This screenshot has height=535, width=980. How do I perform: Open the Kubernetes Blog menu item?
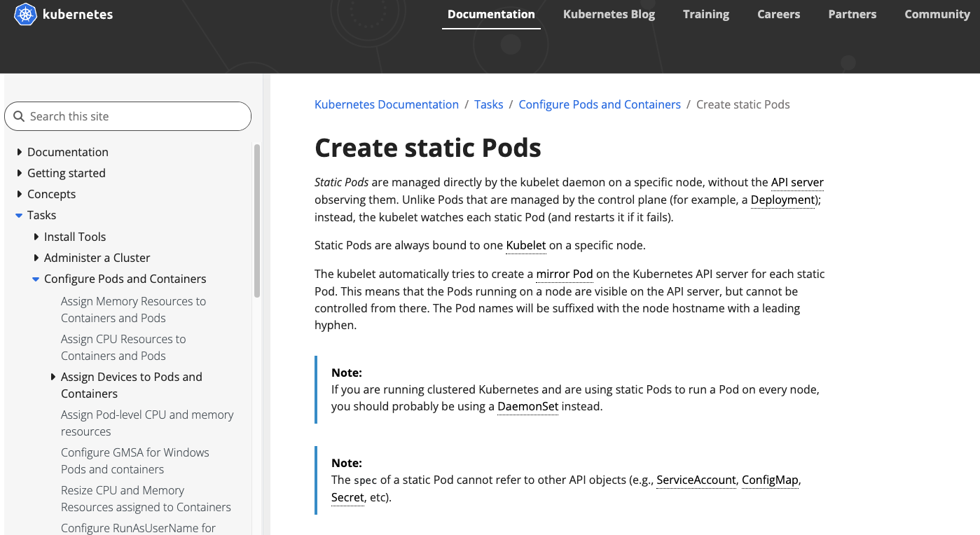pyautogui.click(x=609, y=14)
